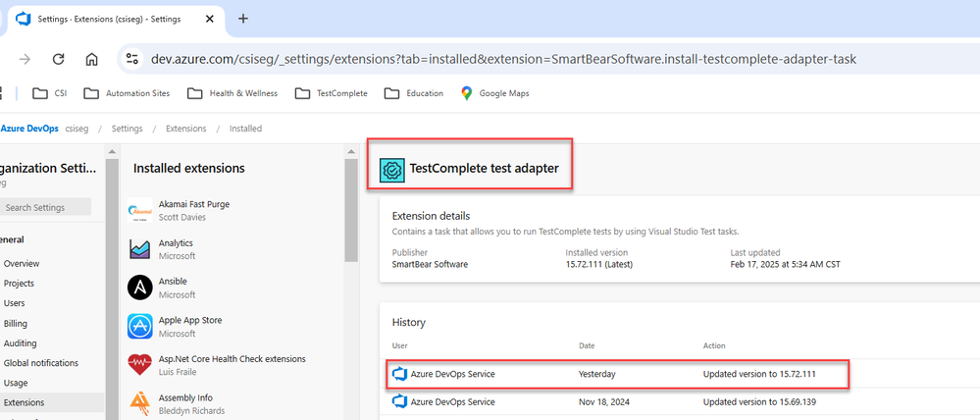Click Azure DevOps Service icon in Nov 18 row
Viewport: 980px width, 420px height.
point(398,402)
